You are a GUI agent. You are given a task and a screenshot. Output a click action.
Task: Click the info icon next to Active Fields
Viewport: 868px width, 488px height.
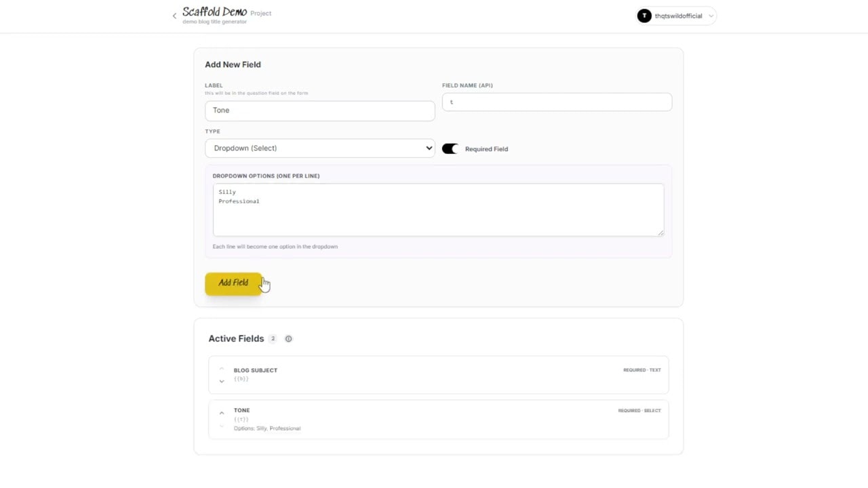pos(288,339)
